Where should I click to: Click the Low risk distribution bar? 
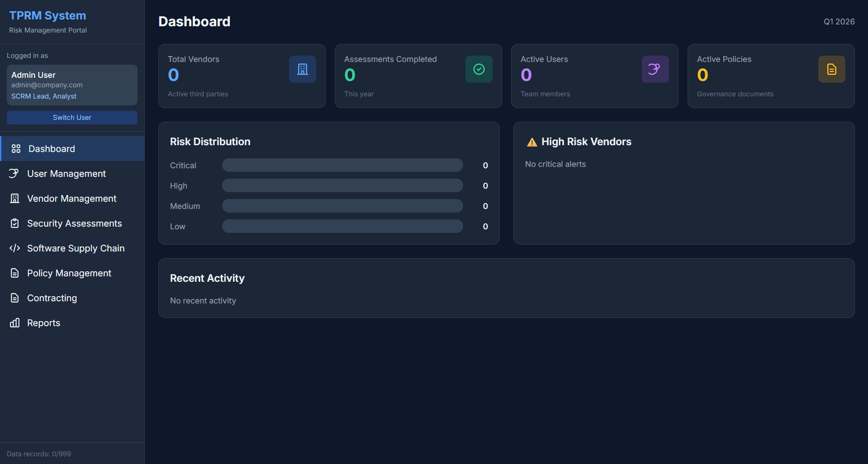[342, 226]
